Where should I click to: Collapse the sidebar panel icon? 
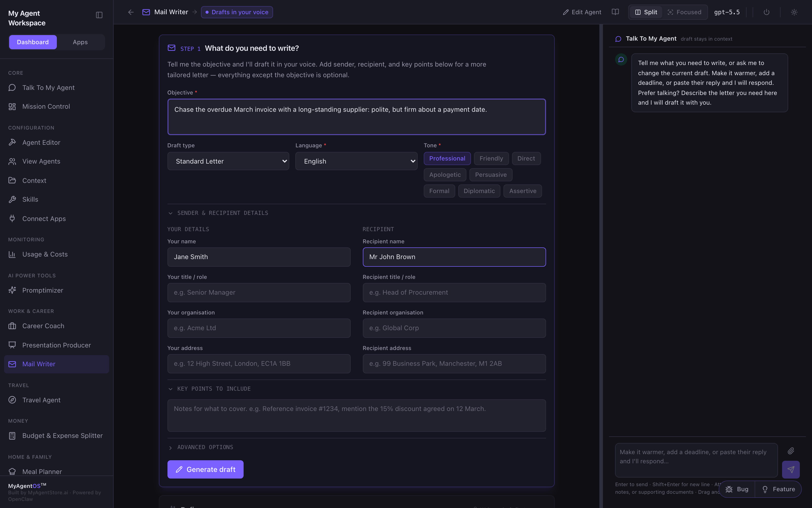[99, 15]
